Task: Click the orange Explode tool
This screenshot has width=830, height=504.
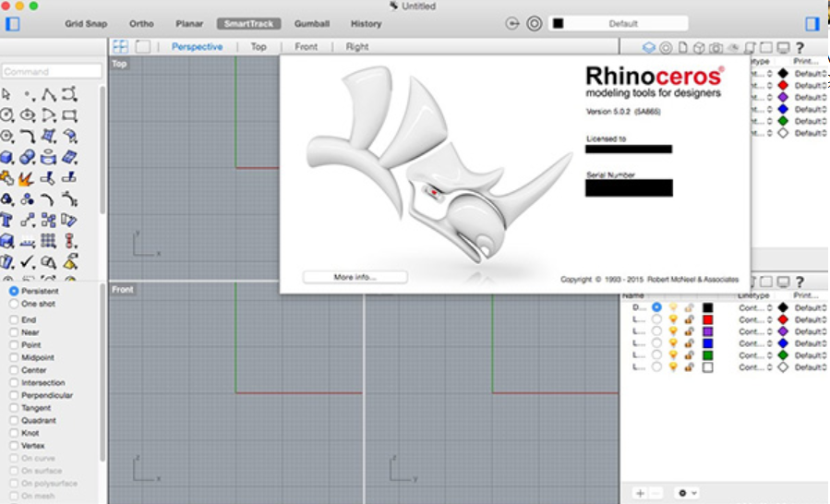Action: (26, 179)
